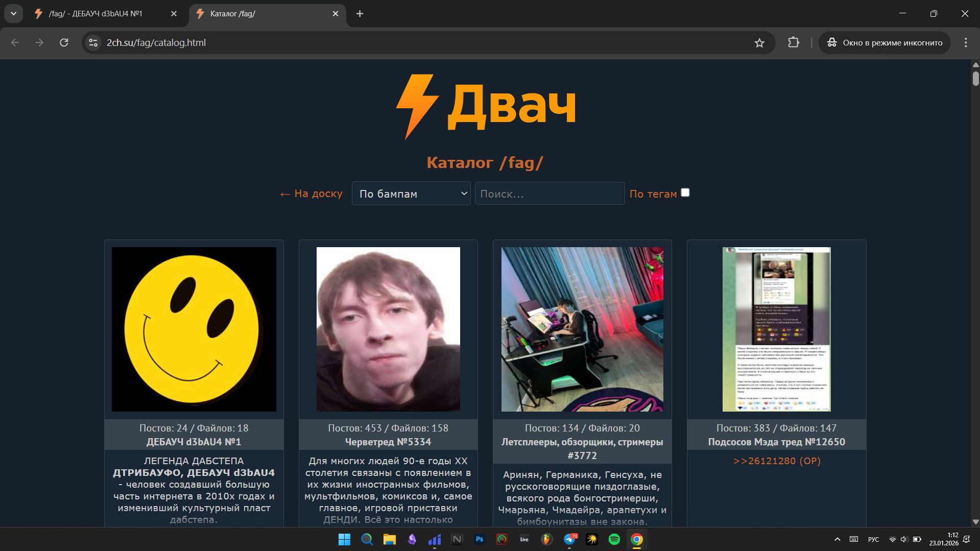This screenshot has width=980, height=551.
Task: Click the scrollbar down arrow
Action: tap(975, 522)
